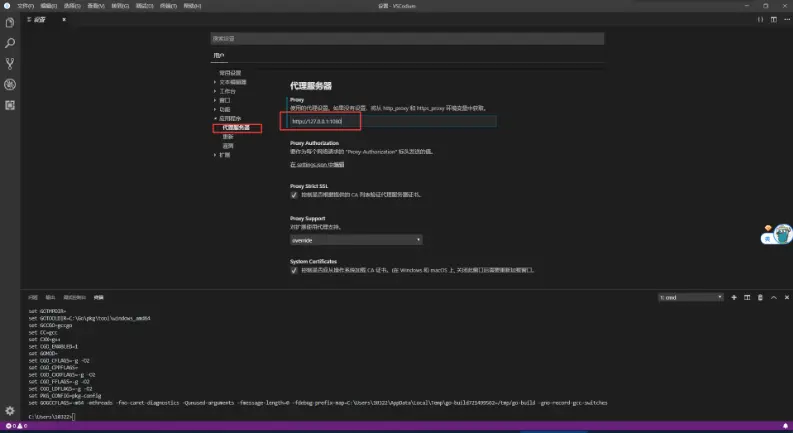The height and width of the screenshot is (433, 793).
Task: Open the 调试(D) menu
Action: click(x=144, y=6)
